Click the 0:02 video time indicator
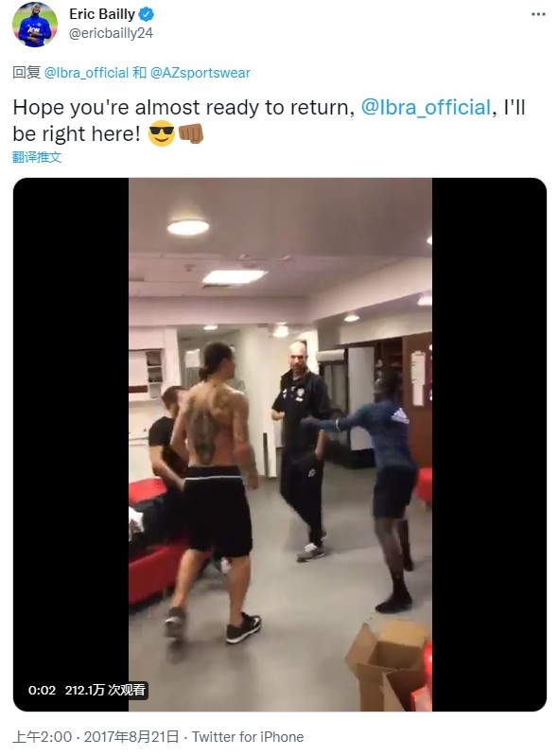Viewport: 558px width, 756px height. (x=42, y=690)
